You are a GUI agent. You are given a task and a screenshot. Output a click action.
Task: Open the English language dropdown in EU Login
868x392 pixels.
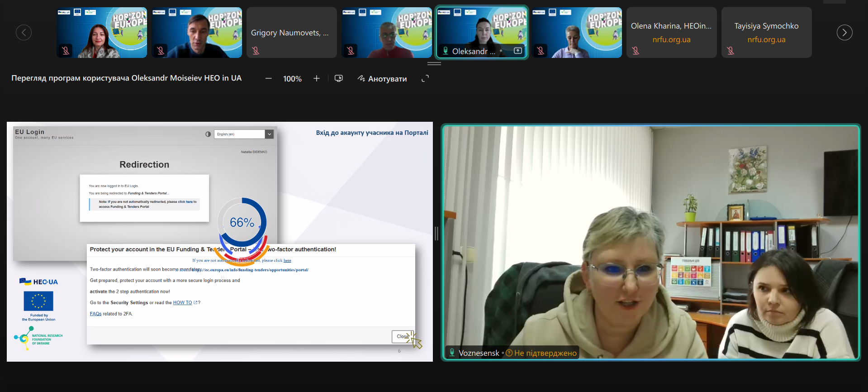click(x=269, y=134)
